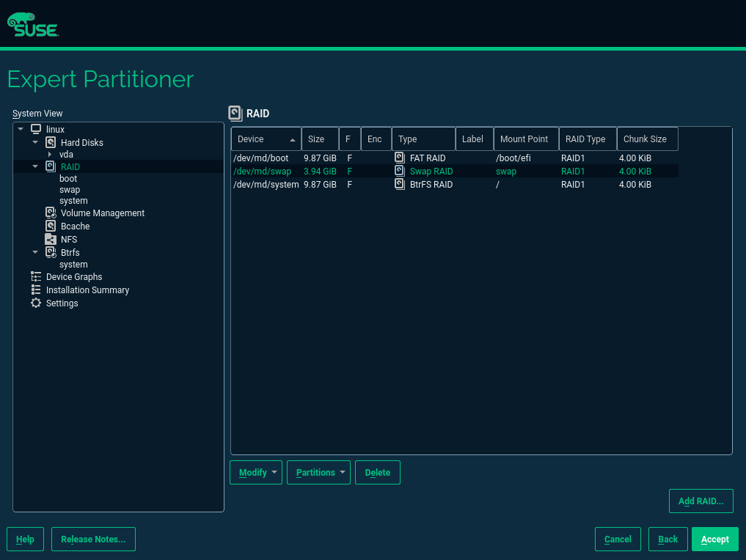
Task: Expand the vda disk node
Action: pyautogui.click(x=49, y=155)
